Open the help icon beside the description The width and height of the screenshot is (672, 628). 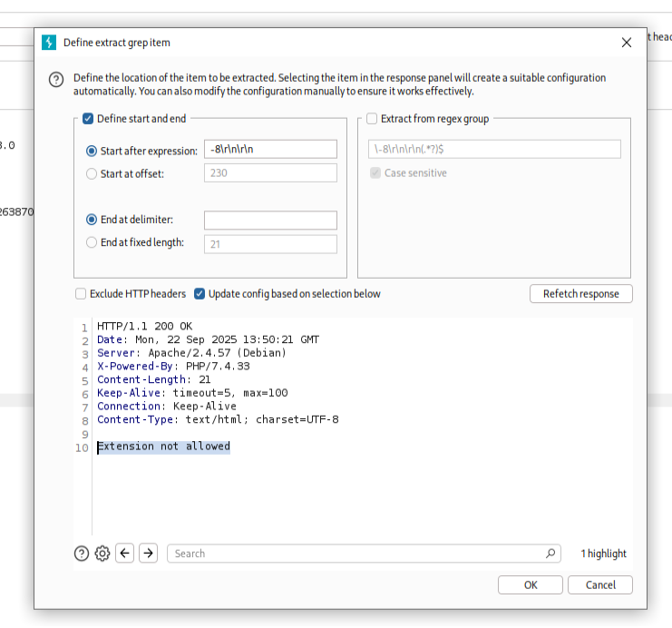click(x=56, y=80)
